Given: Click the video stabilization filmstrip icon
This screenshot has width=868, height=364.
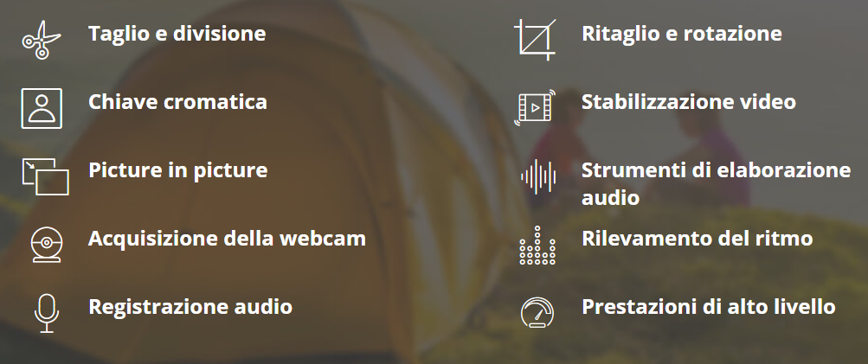Looking at the screenshot, I should coord(535,107).
